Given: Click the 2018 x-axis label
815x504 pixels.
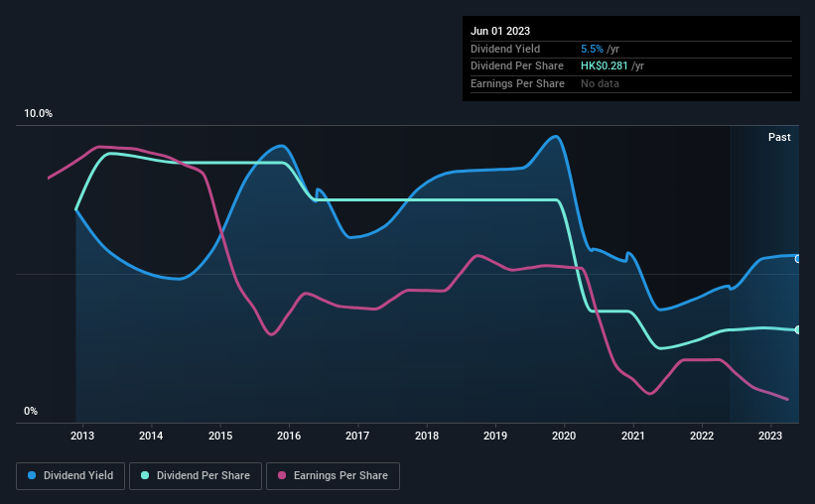Looking at the screenshot, I should click(427, 436).
